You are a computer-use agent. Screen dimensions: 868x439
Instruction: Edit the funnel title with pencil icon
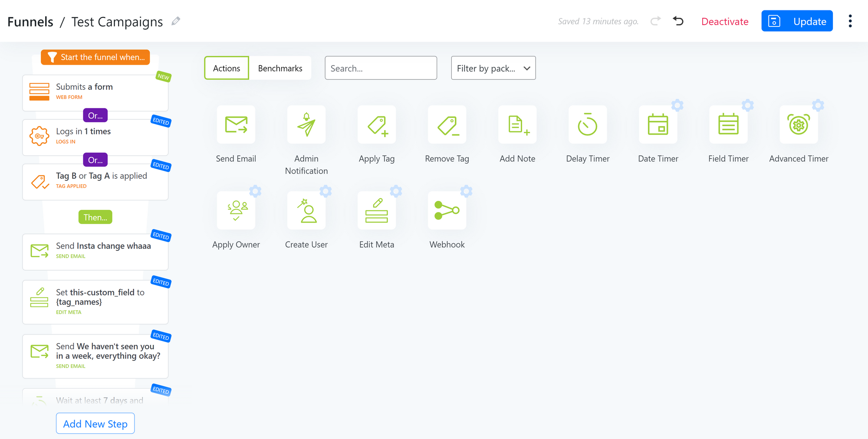176,21
